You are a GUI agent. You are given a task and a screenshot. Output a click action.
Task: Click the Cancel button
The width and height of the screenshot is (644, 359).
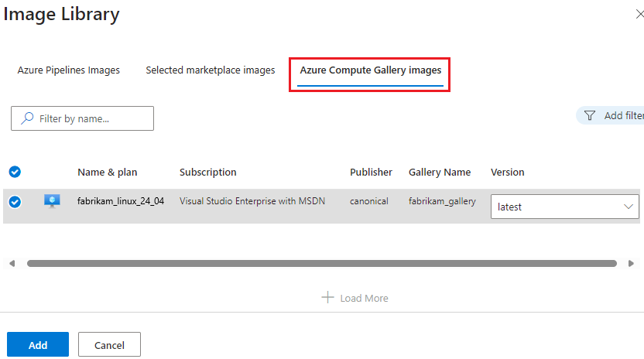point(108,345)
